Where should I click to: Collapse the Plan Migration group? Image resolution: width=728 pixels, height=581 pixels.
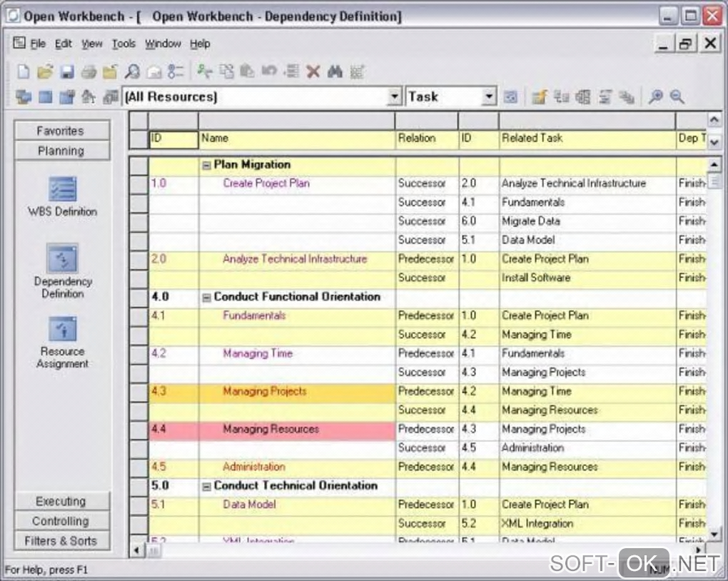(x=206, y=166)
